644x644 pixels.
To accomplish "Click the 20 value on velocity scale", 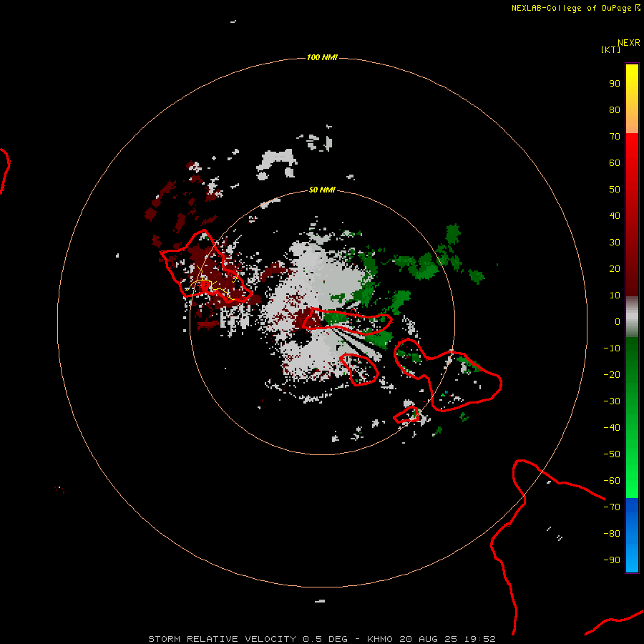I will coord(615,268).
